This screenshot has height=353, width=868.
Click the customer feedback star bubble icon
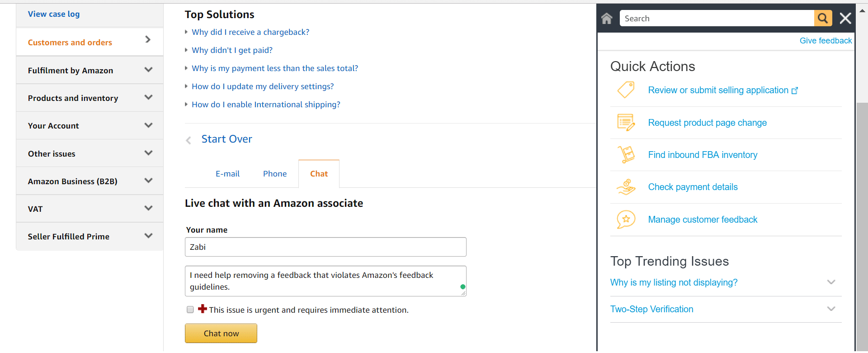point(626,219)
